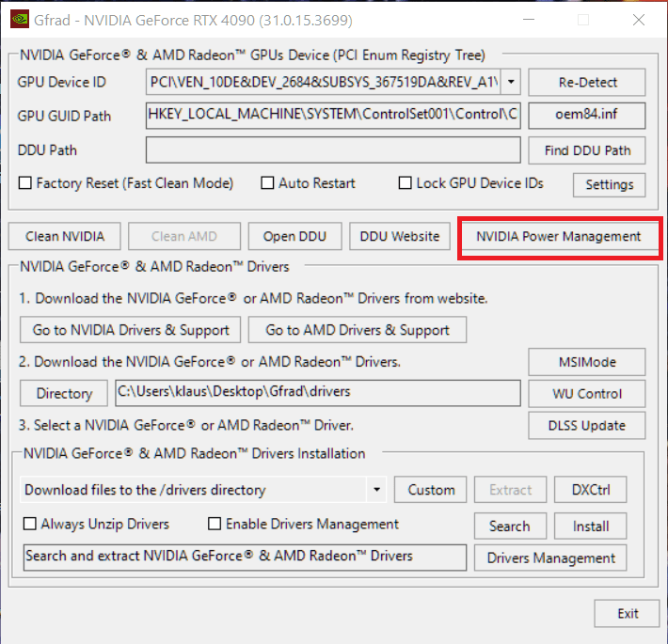This screenshot has height=644, width=668.
Task: Exit the Gfrad application
Action: tap(628, 613)
